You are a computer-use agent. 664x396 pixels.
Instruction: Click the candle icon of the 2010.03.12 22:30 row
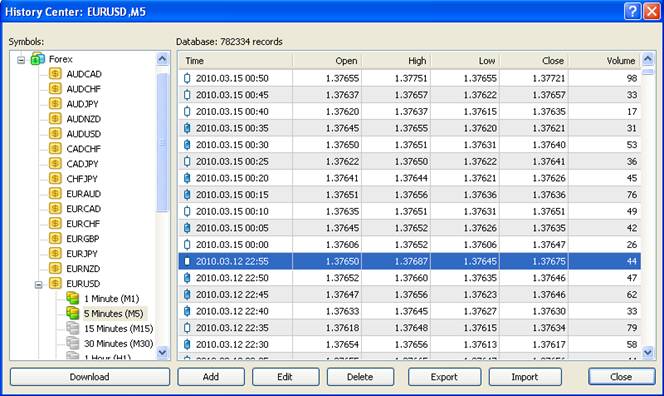[x=187, y=344]
